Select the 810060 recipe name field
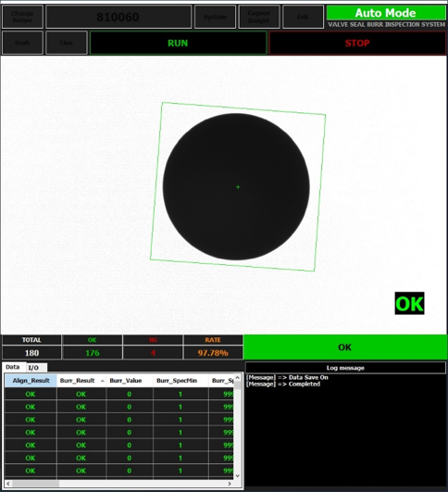This screenshot has width=448, height=492. (118, 17)
